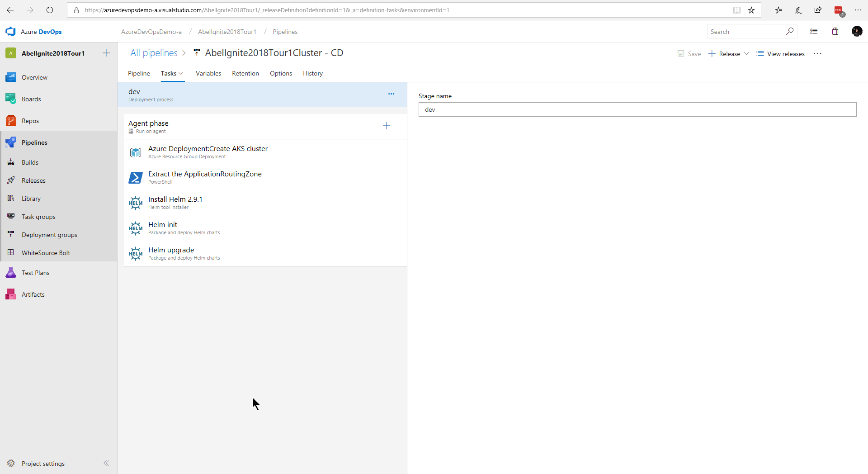Click browser refresh button

click(x=50, y=10)
